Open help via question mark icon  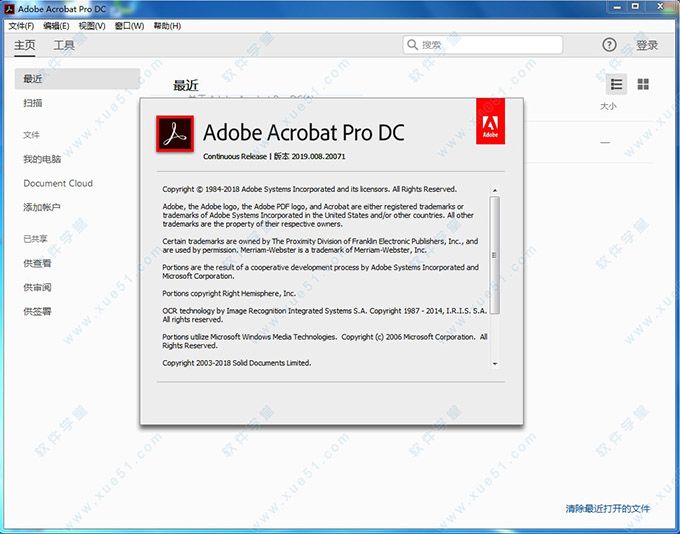pyautogui.click(x=609, y=44)
